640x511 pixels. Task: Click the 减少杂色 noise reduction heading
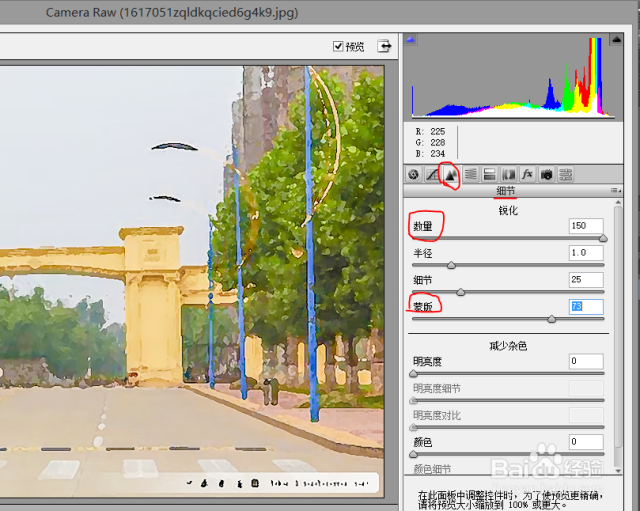(x=508, y=347)
